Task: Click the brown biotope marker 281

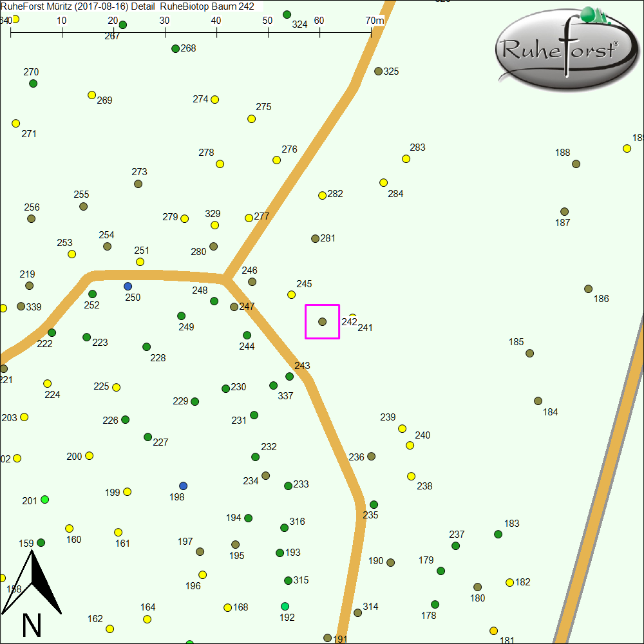Action: coord(315,238)
